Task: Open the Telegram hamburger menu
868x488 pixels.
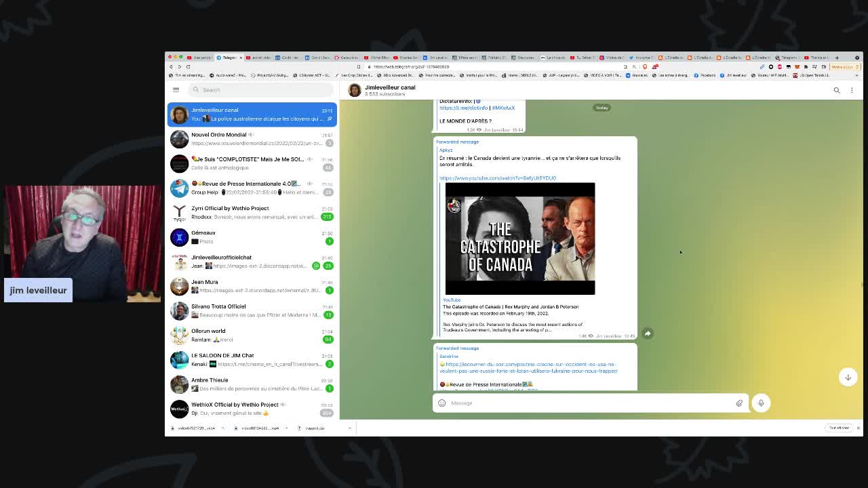Action: [x=176, y=89]
